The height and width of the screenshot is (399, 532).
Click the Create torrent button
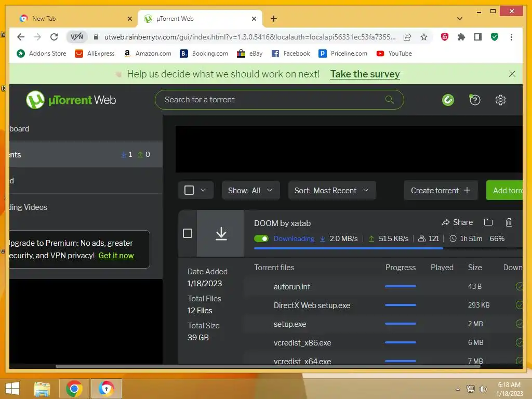coord(441,190)
